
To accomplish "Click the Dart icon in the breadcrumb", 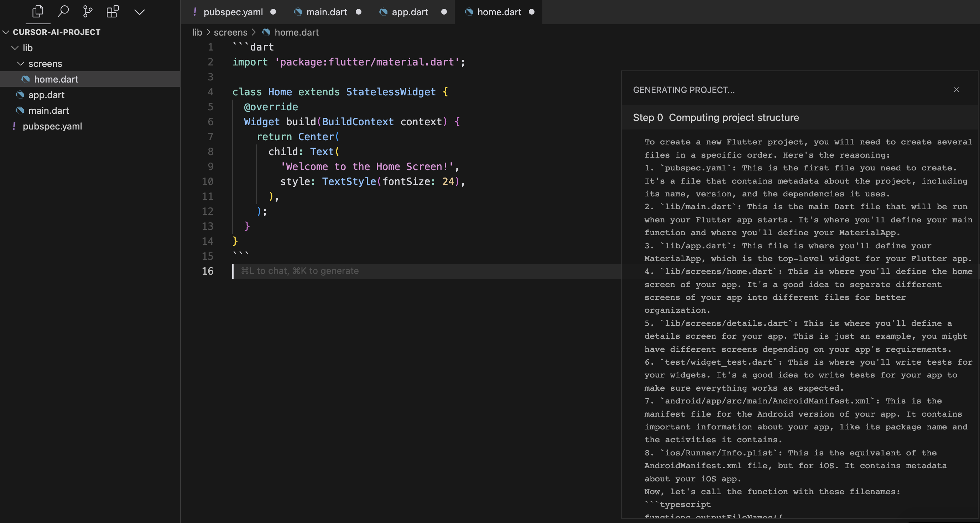I will (x=266, y=32).
